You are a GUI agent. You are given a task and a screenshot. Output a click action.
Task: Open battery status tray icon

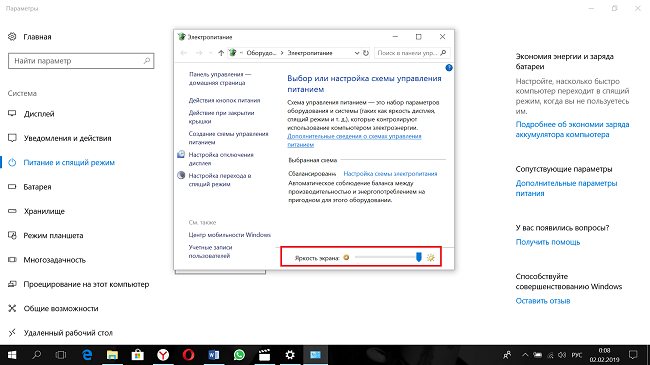pos(538,355)
